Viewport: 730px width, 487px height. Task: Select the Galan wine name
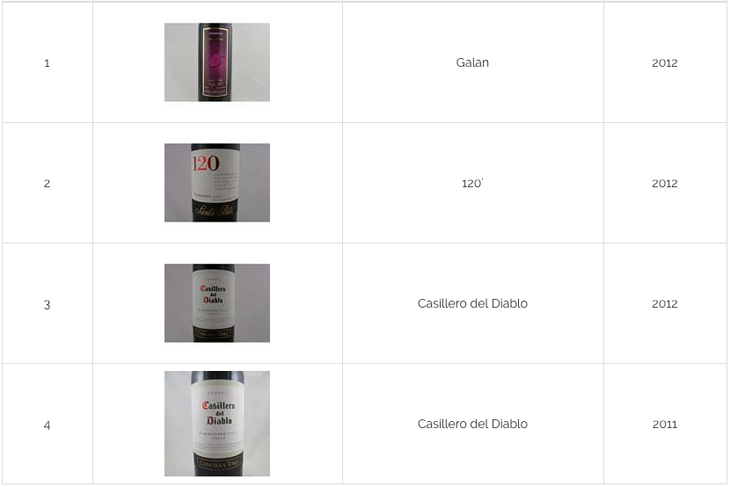pos(472,62)
